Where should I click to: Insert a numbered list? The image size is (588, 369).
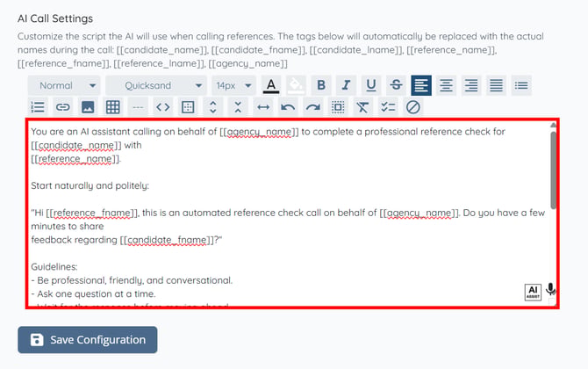pos(38,107)
